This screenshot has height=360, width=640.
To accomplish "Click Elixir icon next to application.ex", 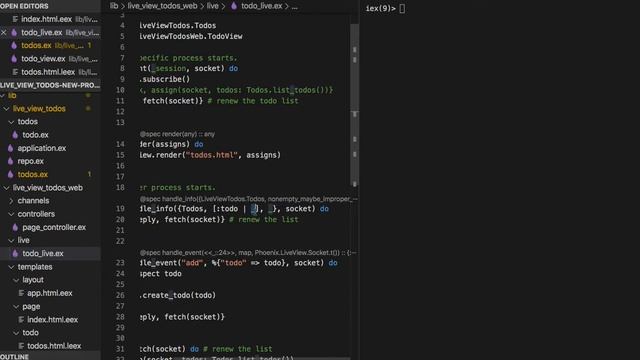I will (11, 148).
